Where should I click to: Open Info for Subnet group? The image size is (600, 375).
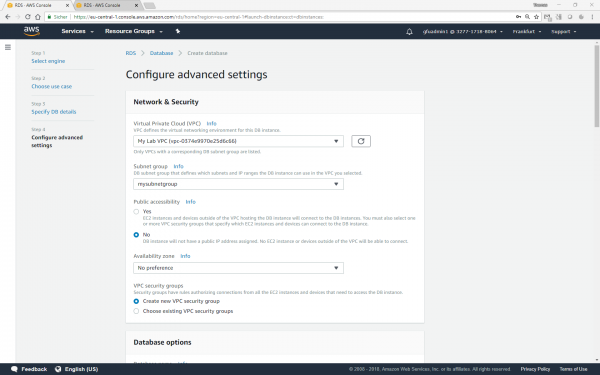pos(179,166)
